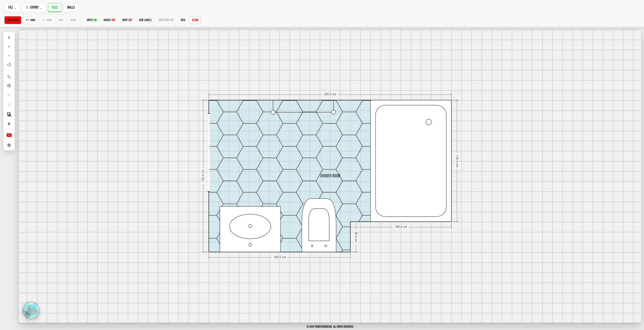Select the oval sink basin fixture
The image size is (644, 330).
[250, 226]
